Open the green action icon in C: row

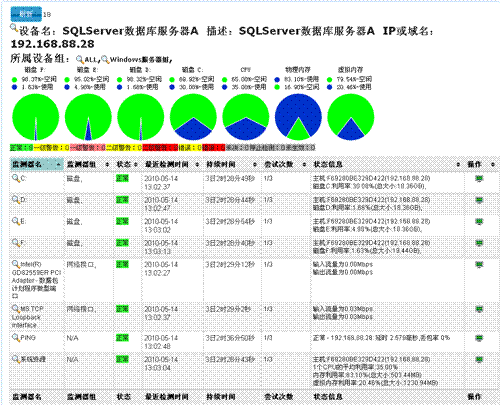[x=479, y=179]
